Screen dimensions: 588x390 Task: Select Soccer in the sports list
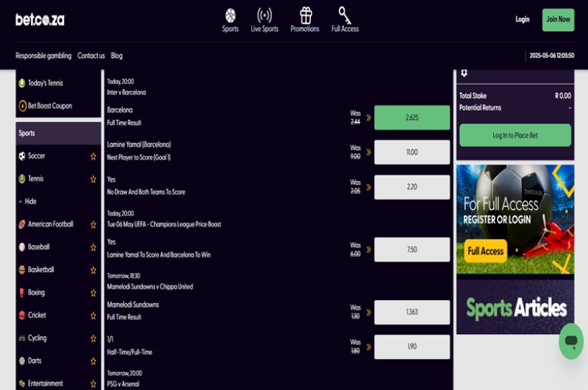[x=37, y=156]
